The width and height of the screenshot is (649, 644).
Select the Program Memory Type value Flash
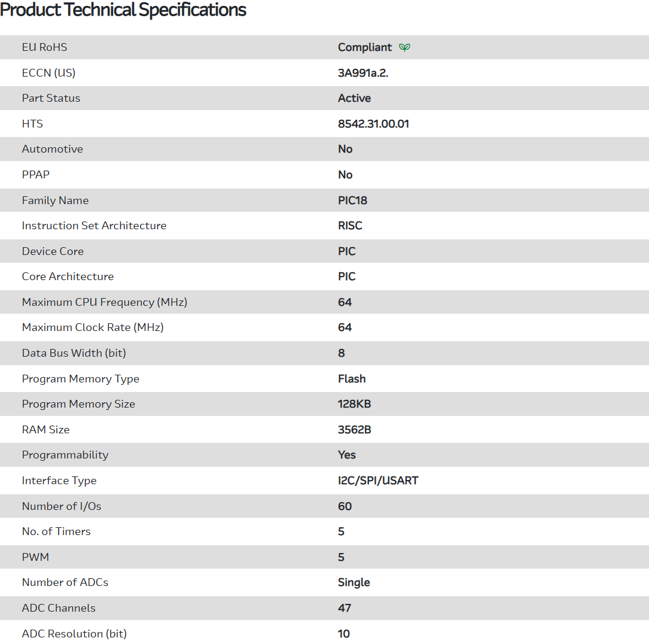tap(352, 379)
